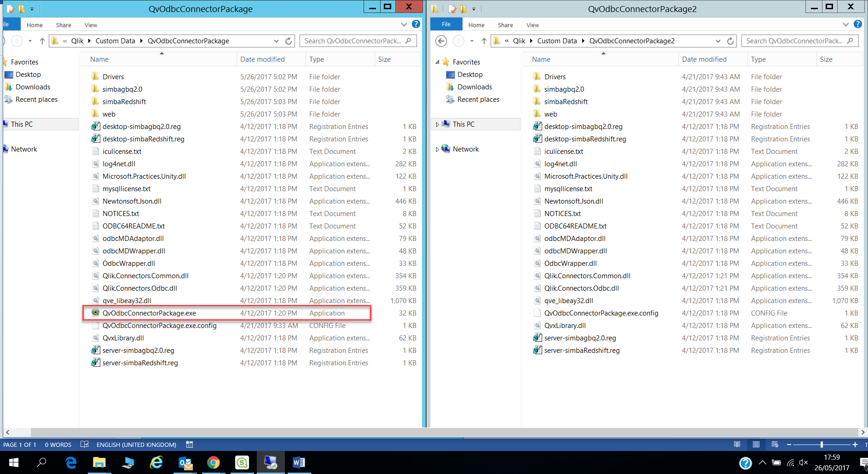
Task: Click Word zoom in plus button
Action: click(x=855, y=445)
